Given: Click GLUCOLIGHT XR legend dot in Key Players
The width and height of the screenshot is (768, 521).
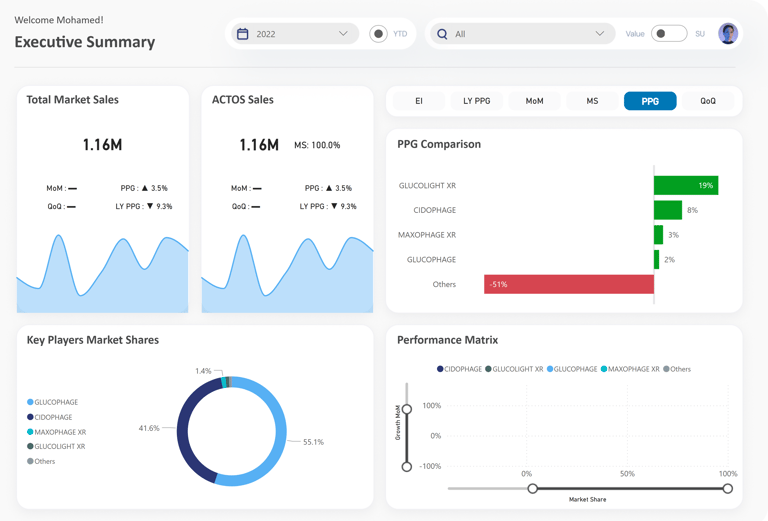Looking at the screenshot, I should coord(30,446).
